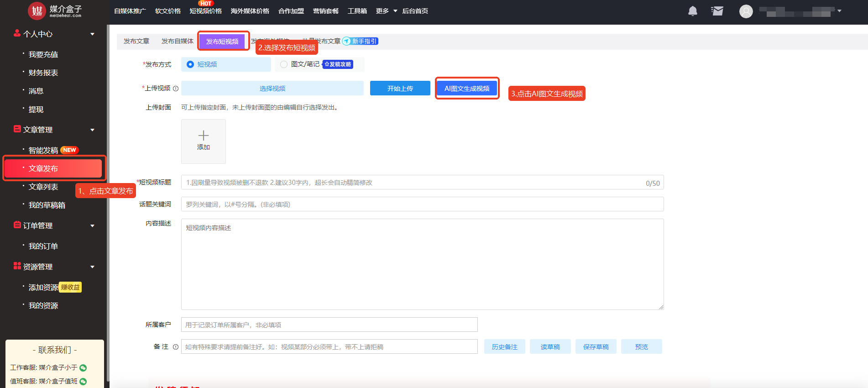Click the user avatar icon
Viewport: 868px width, 388px height.
tap(746, 11)
